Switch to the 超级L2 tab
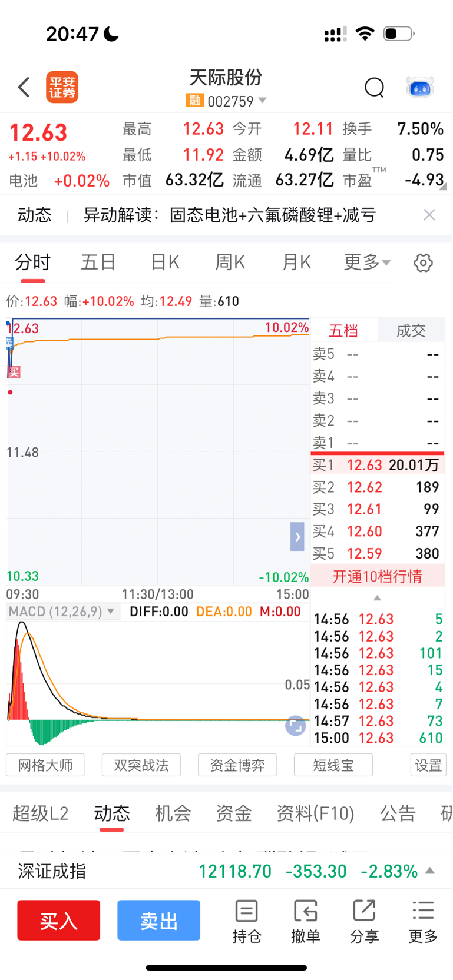The height and width of the screenshot is (980, 453). click(x=41, y=813)
